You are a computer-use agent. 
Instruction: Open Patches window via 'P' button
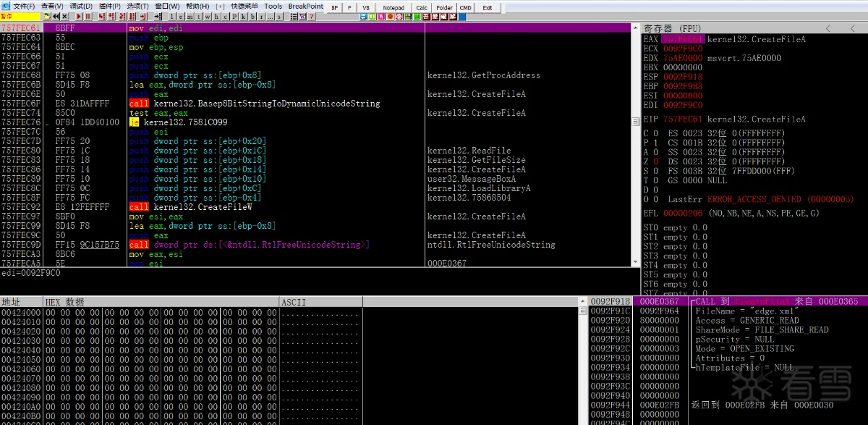tap(234, 16)
